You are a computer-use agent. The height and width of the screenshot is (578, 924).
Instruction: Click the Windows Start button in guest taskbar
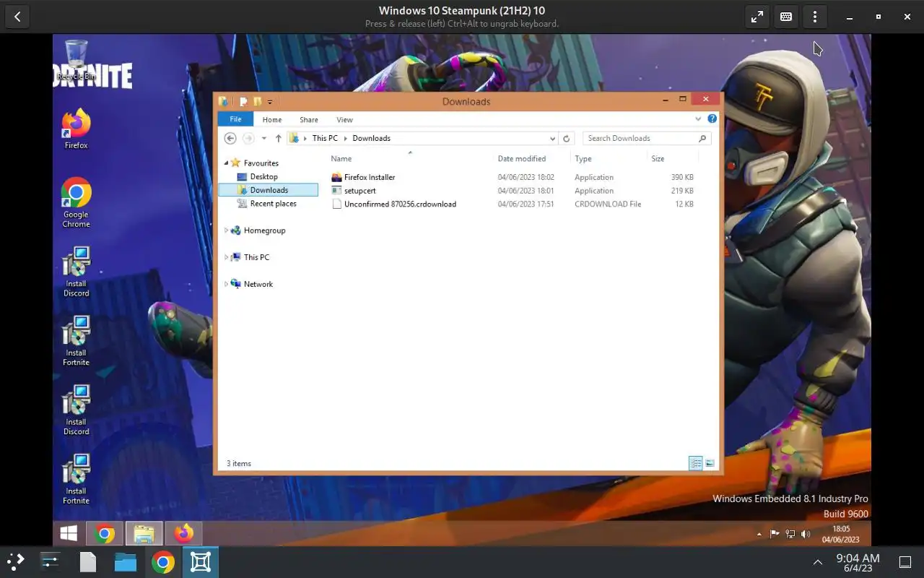point(69,534)
